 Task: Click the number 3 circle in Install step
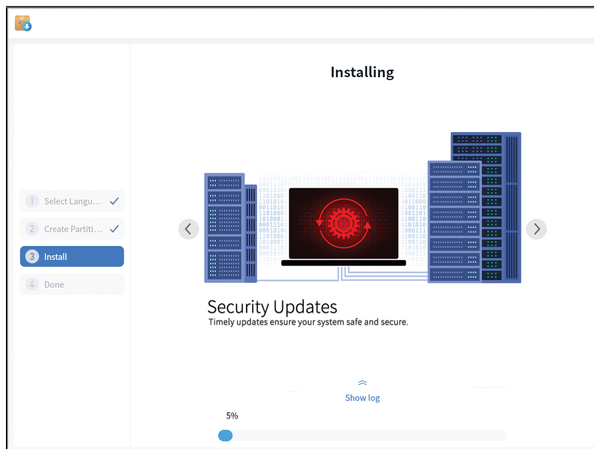coord(32,257)
